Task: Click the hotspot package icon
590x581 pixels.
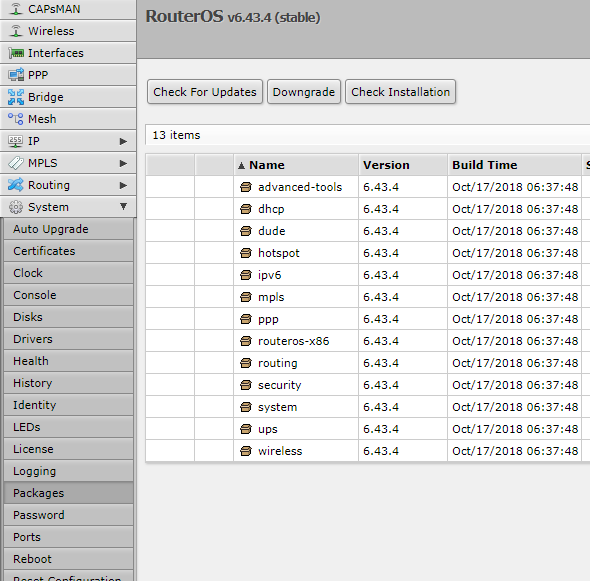Action: click(246, 253)
